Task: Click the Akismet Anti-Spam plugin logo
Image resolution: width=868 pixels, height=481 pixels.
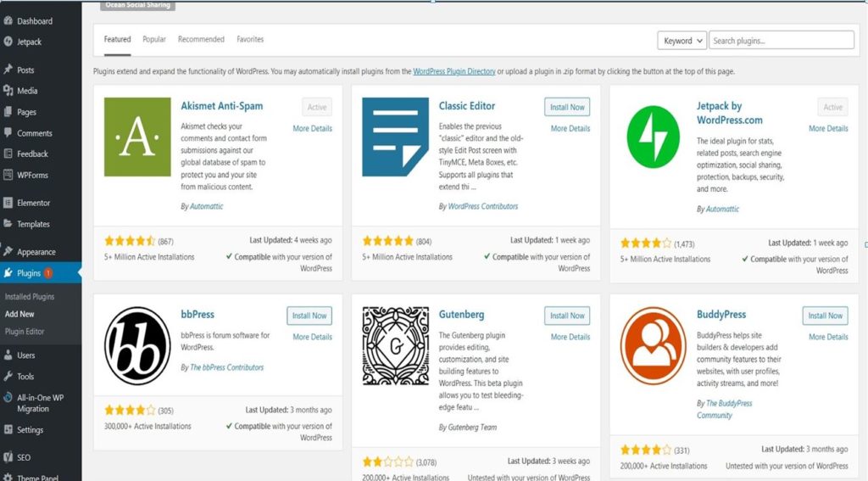Action: click(137, 137)
